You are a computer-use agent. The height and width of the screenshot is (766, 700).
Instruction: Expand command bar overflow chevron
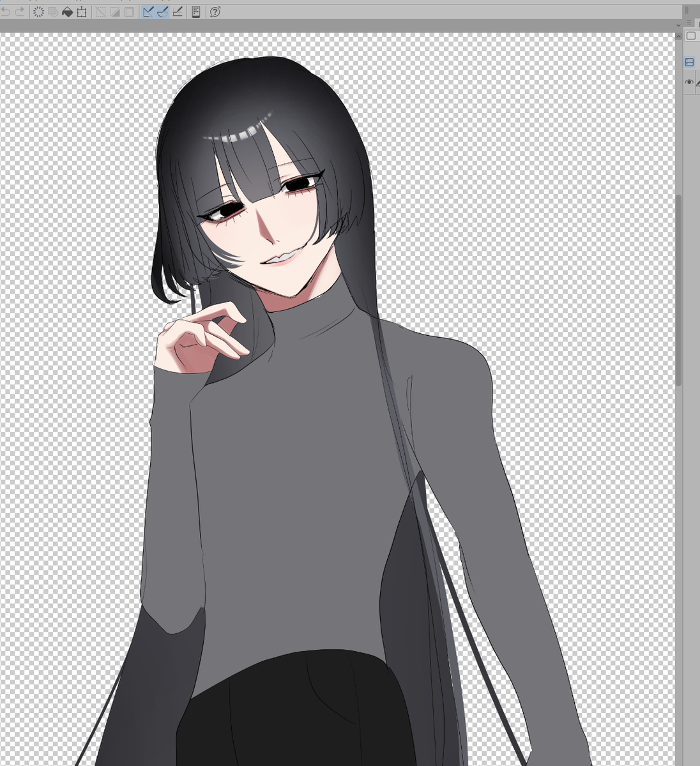[678, 26]
